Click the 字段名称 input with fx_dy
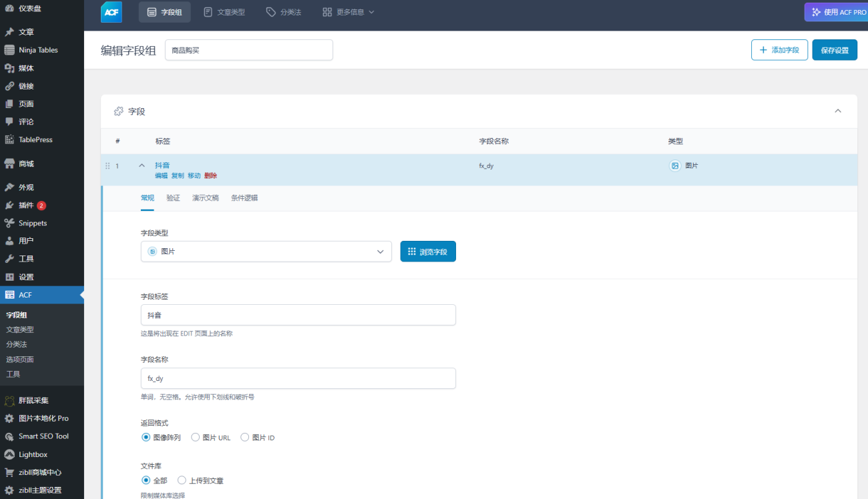Viewport: 868px width, 499px height. coord(298,378)
